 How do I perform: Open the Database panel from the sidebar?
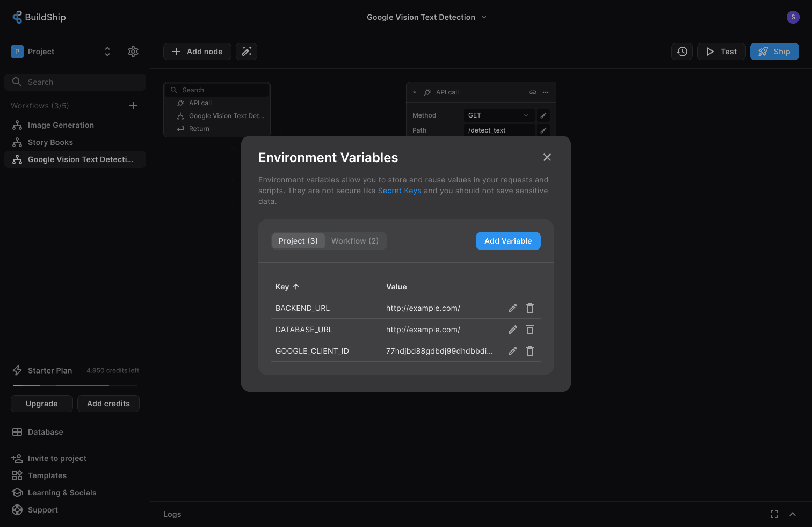click(x=16, y=432)
